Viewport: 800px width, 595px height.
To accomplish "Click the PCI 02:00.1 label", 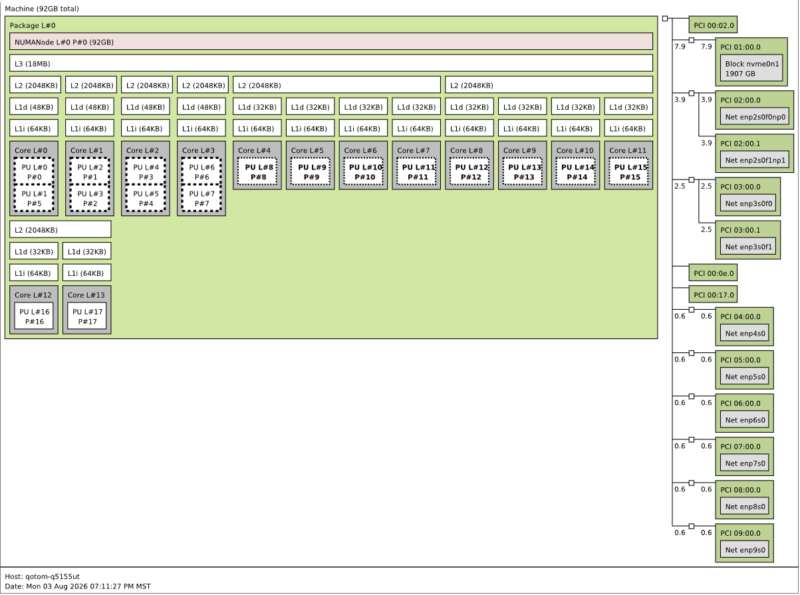I will (740, 143).
